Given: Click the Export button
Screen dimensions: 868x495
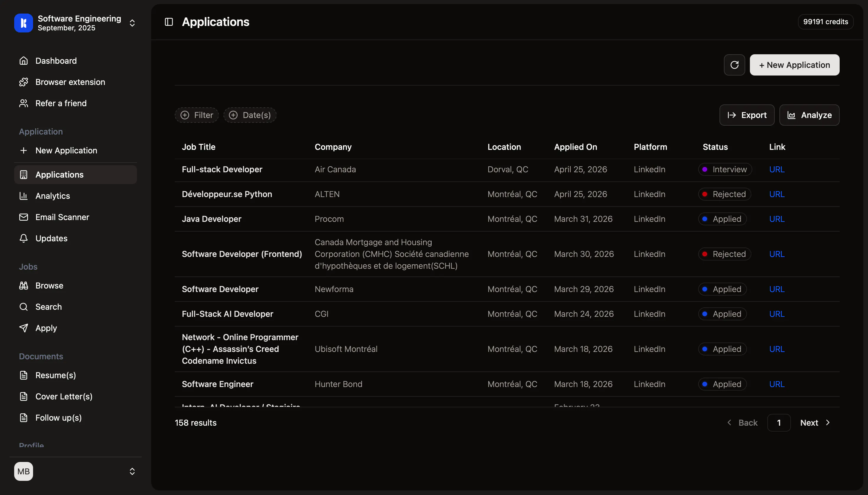Looking at the screenshot, I should [x=747, y=115].
